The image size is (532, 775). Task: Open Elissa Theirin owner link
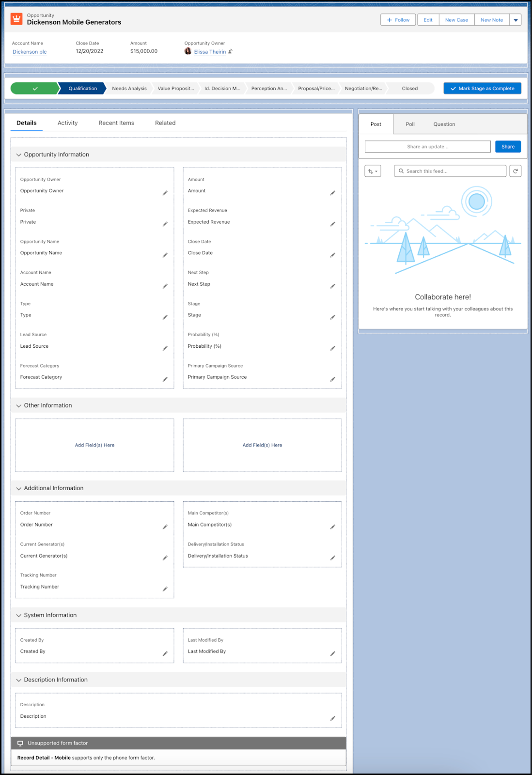click(210, 52)
